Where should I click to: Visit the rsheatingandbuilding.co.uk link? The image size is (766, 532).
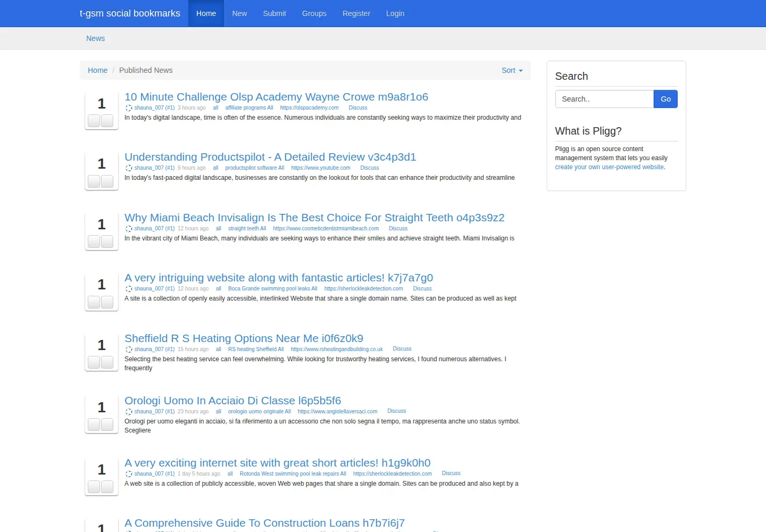pos(337,349)
